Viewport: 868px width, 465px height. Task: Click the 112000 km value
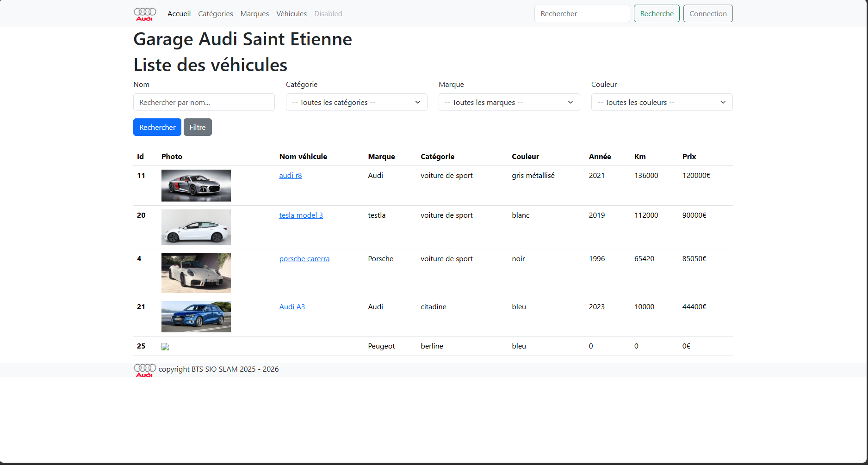click(x=646, y=215)
